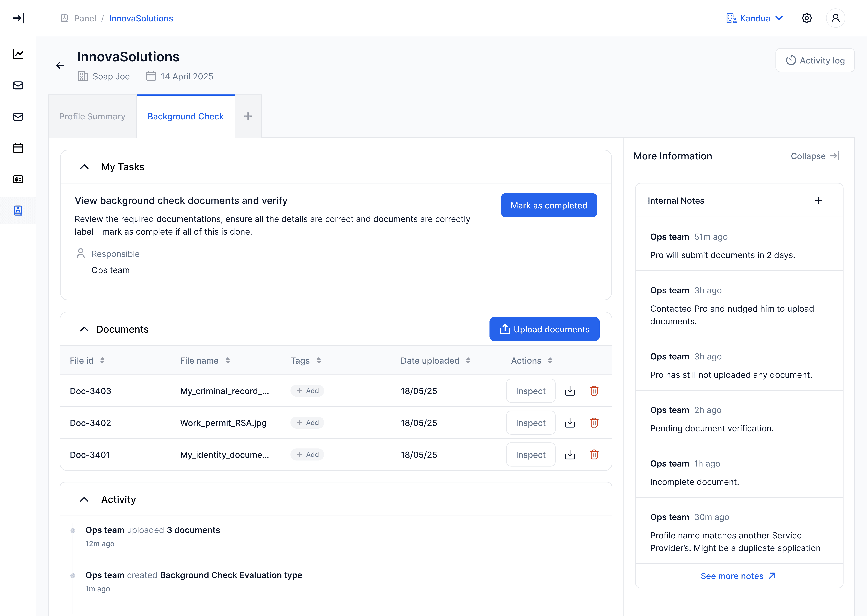Screen dimensions: 867x616
Task: Delete document Doc-3403 with trash icon
Action: click(x=594, y=391)
